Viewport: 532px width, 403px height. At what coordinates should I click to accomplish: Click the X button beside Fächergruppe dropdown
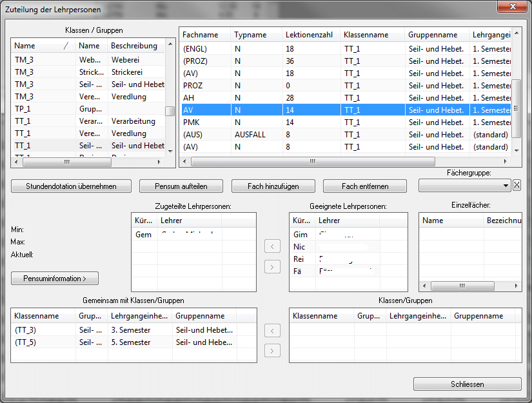(x=517, y=186)
